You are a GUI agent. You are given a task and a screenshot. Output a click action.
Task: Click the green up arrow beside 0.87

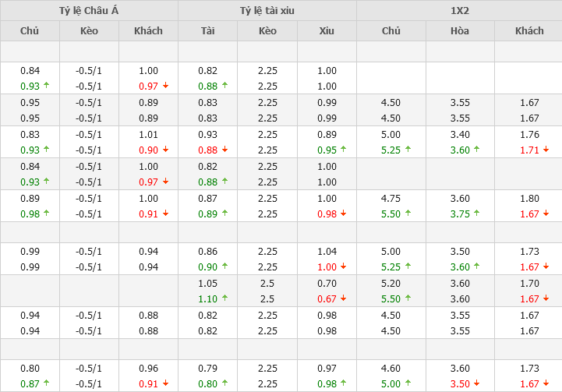46,383
